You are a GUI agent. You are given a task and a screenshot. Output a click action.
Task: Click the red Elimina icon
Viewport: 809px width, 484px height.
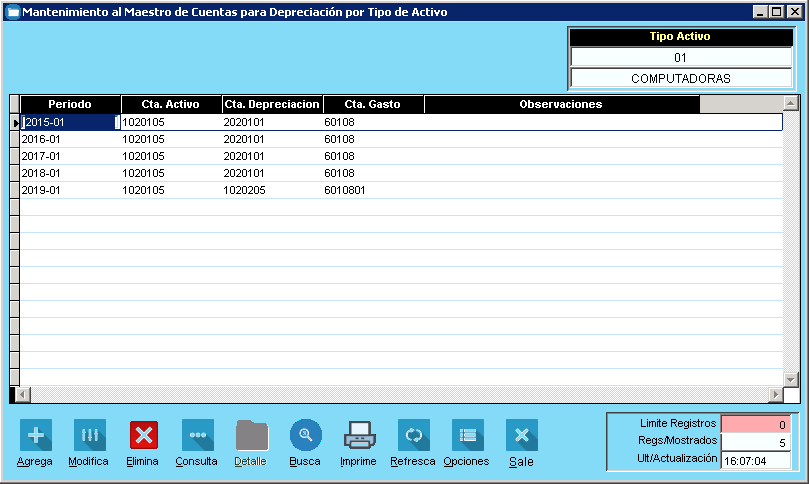(143, 435)
